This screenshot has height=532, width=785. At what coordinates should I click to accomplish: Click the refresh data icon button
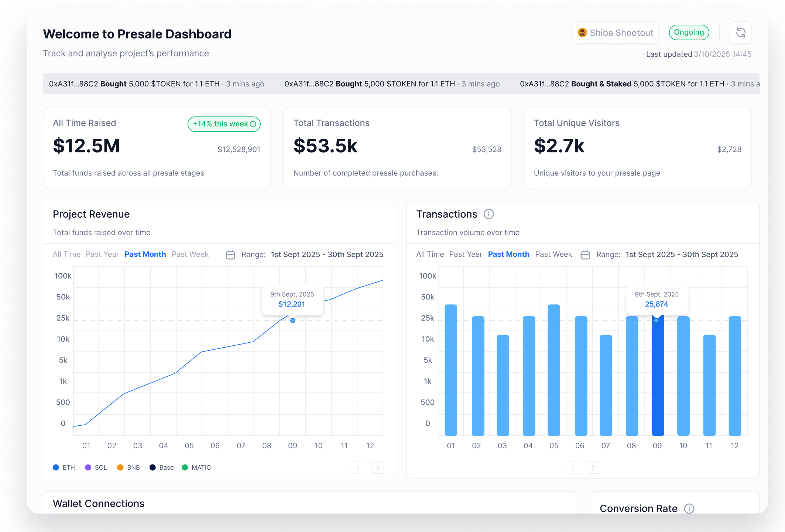(741, 32)
